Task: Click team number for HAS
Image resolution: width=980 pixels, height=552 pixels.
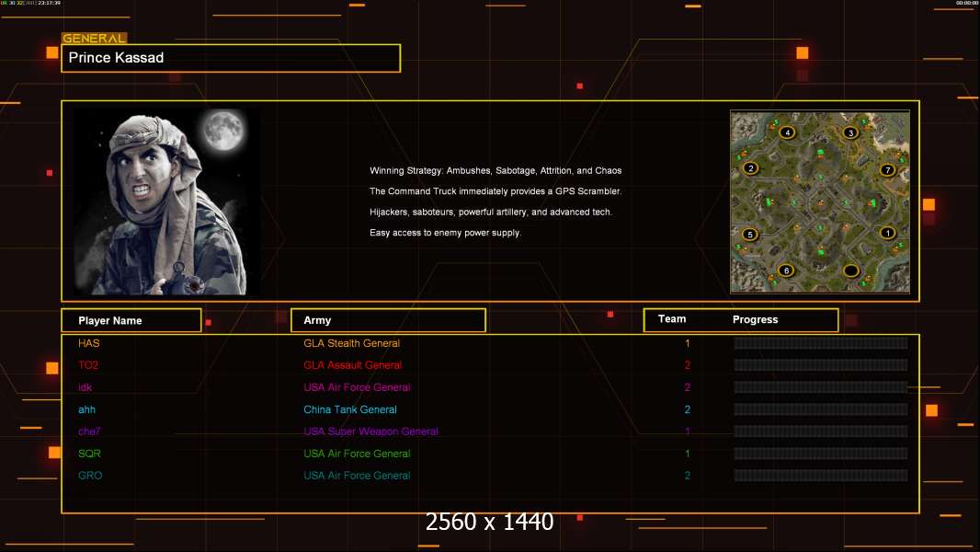Action: (688, 343)
